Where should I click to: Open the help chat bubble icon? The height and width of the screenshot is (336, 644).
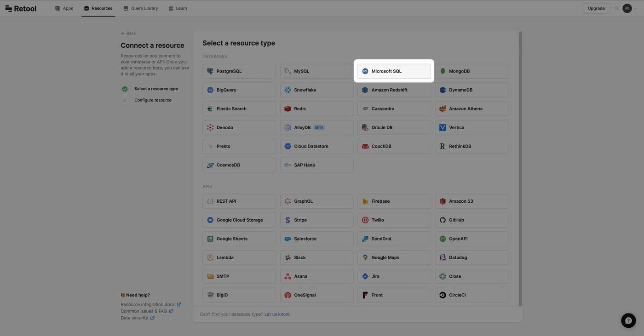point(628,320)
